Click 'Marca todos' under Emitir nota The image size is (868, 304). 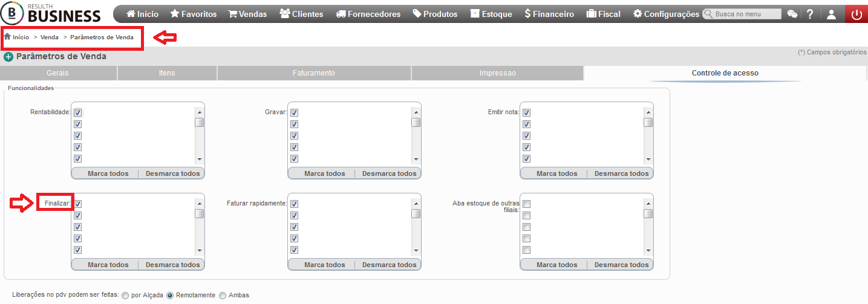(556, 173)
